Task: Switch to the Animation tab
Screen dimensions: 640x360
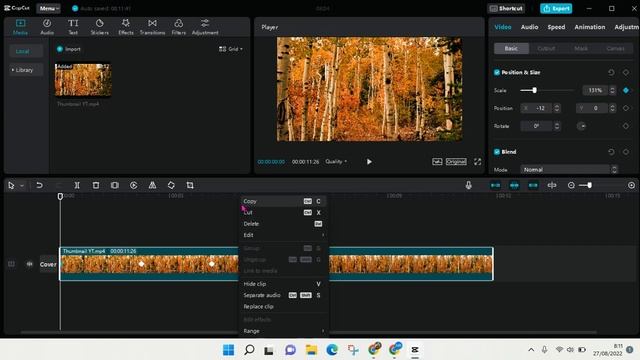Action: (x=589, y=27)
